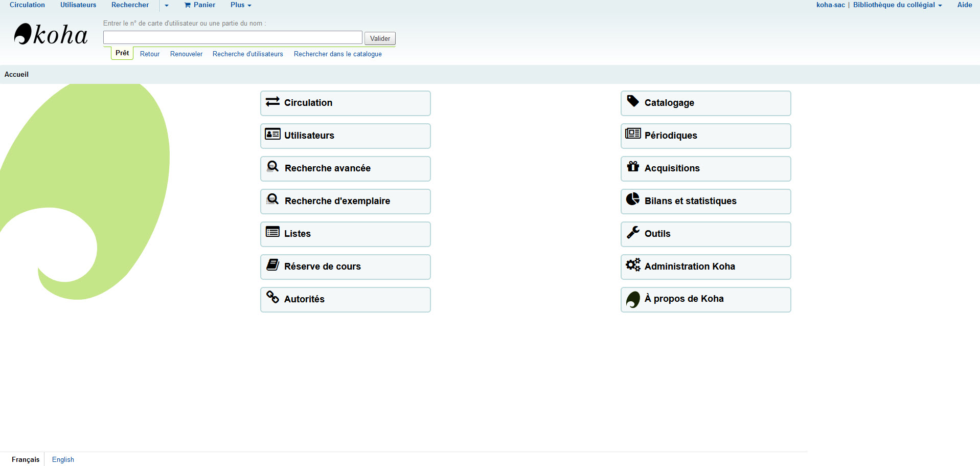
Task: Select the Retour search tab
Action: (150, 54)
